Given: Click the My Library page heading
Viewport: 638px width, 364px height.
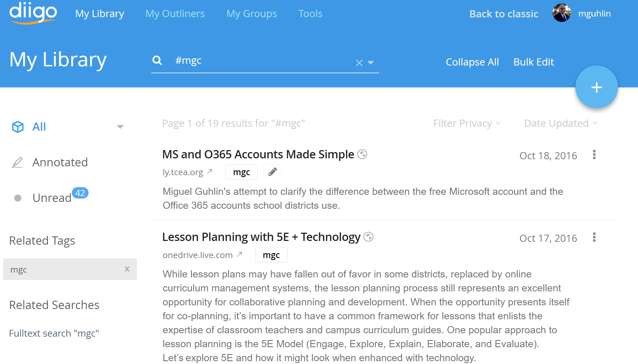Looking at the screenshot, I should (x=58, y=60).
